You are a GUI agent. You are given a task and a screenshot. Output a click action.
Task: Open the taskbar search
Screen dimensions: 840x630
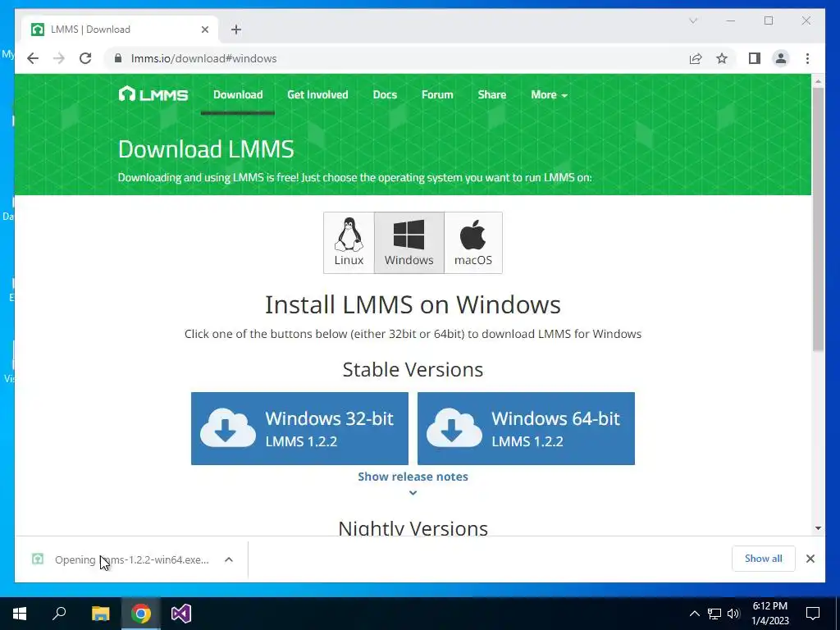(x=59, y=614)
